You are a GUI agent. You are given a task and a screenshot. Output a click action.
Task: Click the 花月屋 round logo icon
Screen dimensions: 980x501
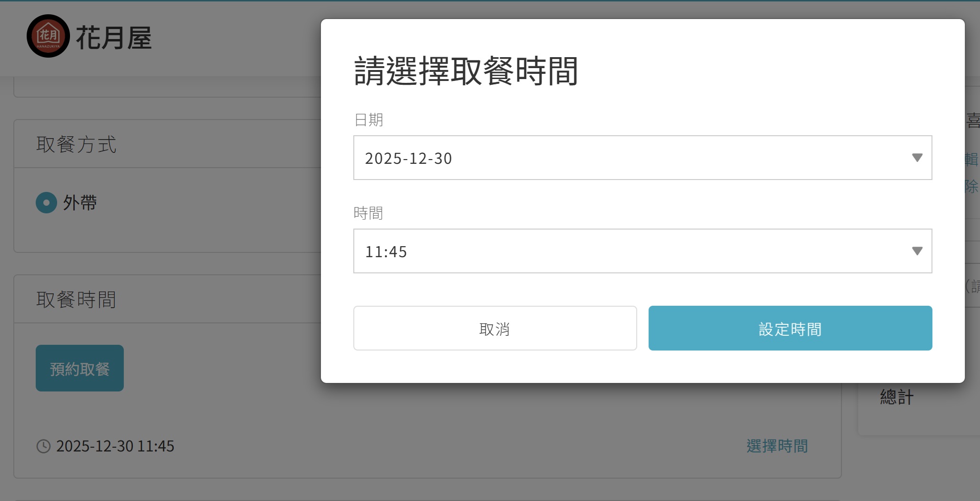pyautogui.click(x=48, y=36)
